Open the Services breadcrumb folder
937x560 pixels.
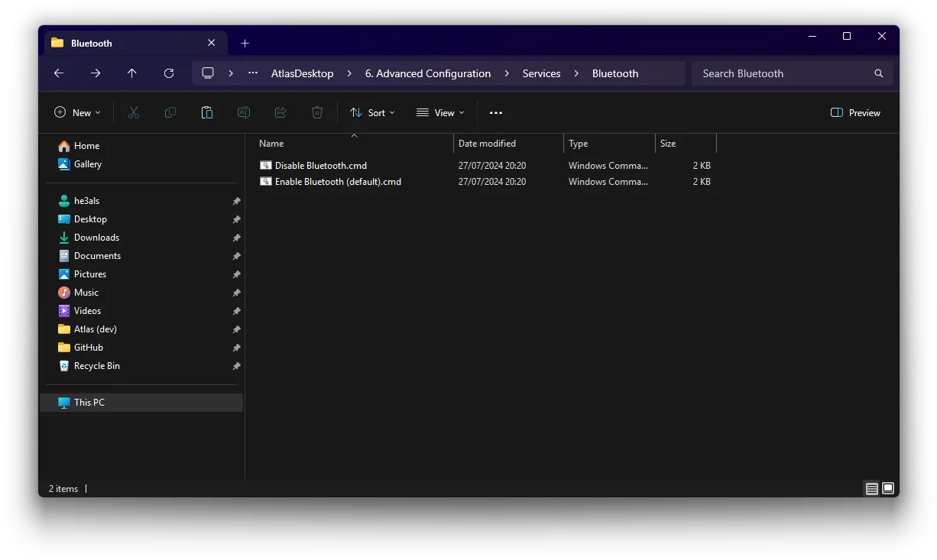point(541,73)
